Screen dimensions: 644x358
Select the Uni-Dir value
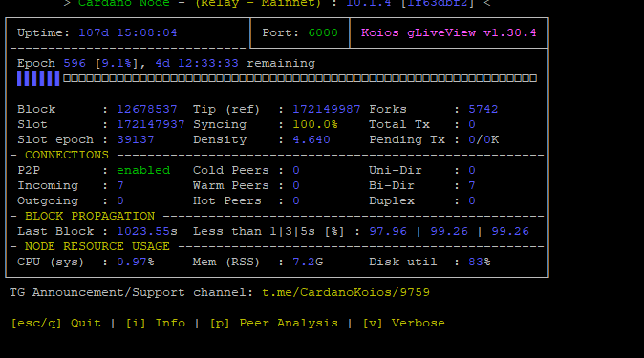(x=472, y=170)
